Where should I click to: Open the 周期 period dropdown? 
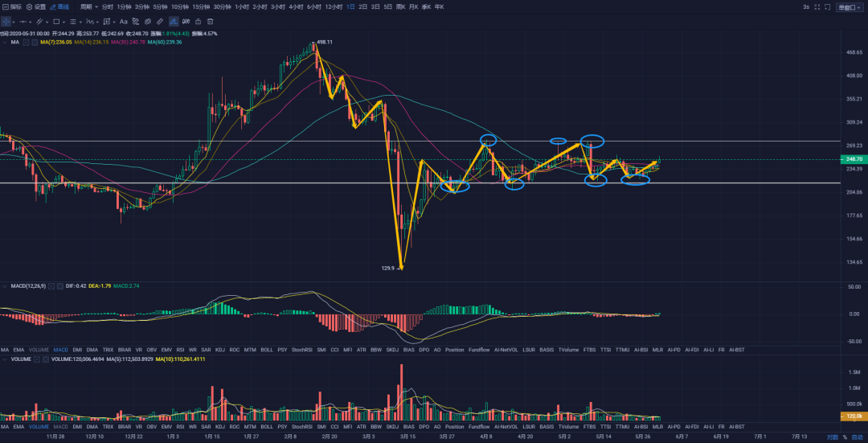(88, 6)
